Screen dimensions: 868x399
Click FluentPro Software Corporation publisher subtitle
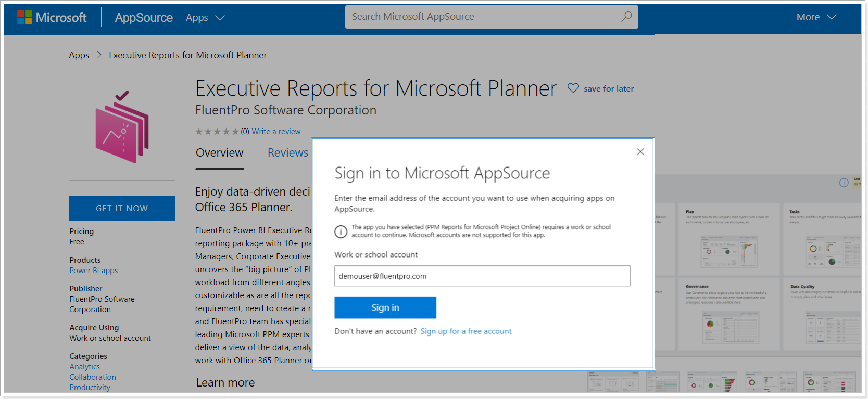point(286,110)
